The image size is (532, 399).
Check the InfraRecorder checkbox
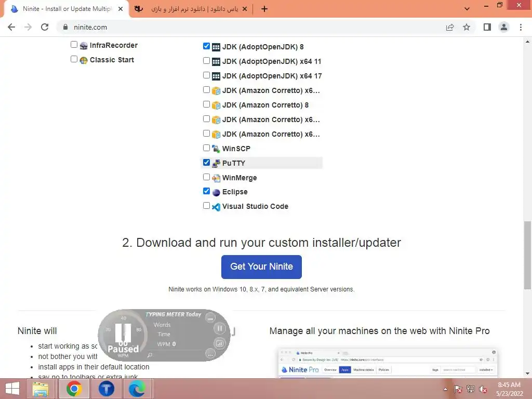(x=74, y=45)
